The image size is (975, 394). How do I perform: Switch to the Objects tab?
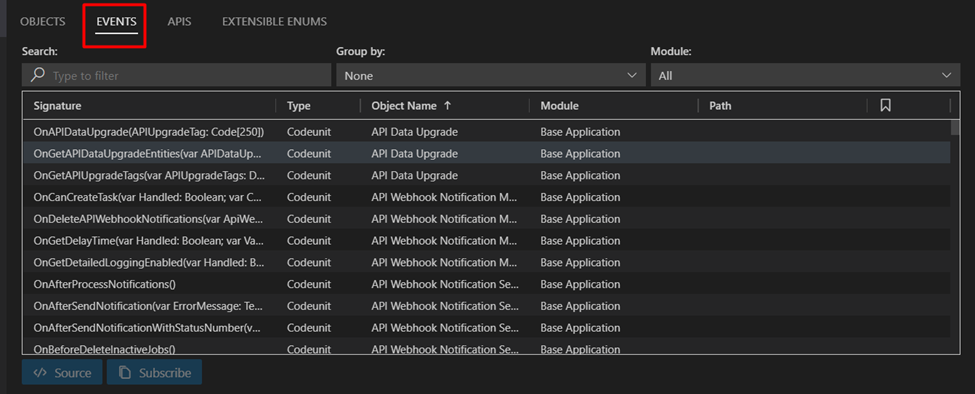(x=42, y=22)
